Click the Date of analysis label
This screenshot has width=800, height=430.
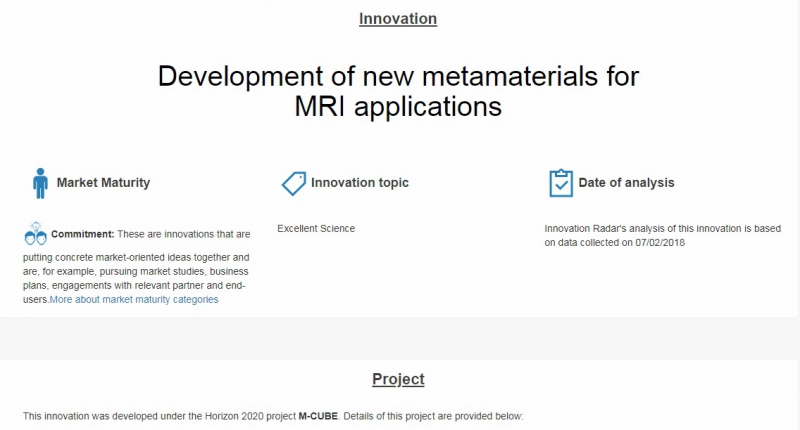click(626, 183)
